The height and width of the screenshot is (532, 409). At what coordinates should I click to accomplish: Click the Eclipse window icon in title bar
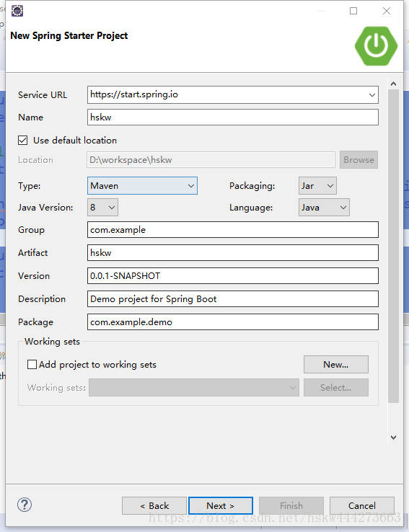pos(17,11)
